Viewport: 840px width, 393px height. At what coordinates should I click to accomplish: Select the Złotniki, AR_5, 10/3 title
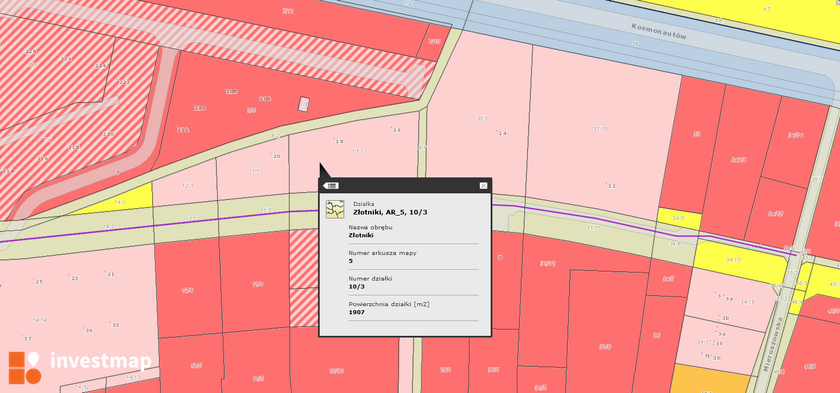tap(390, 213)
